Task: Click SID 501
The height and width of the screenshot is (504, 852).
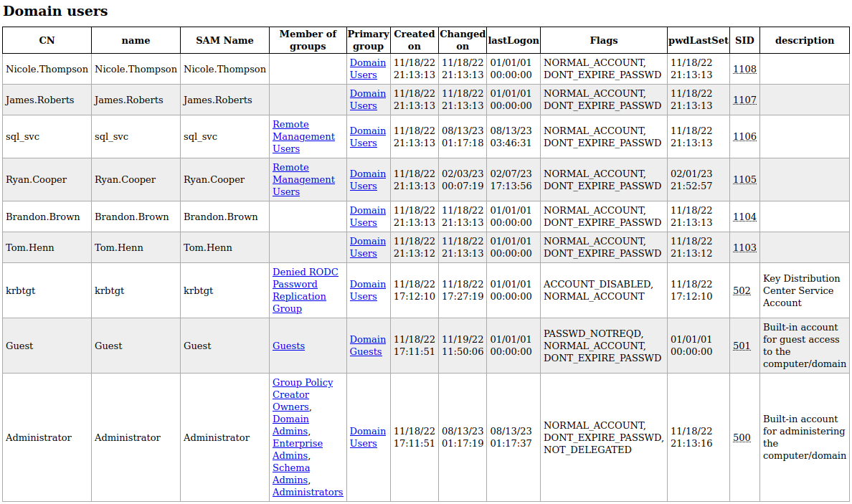Action: [742, 346]
